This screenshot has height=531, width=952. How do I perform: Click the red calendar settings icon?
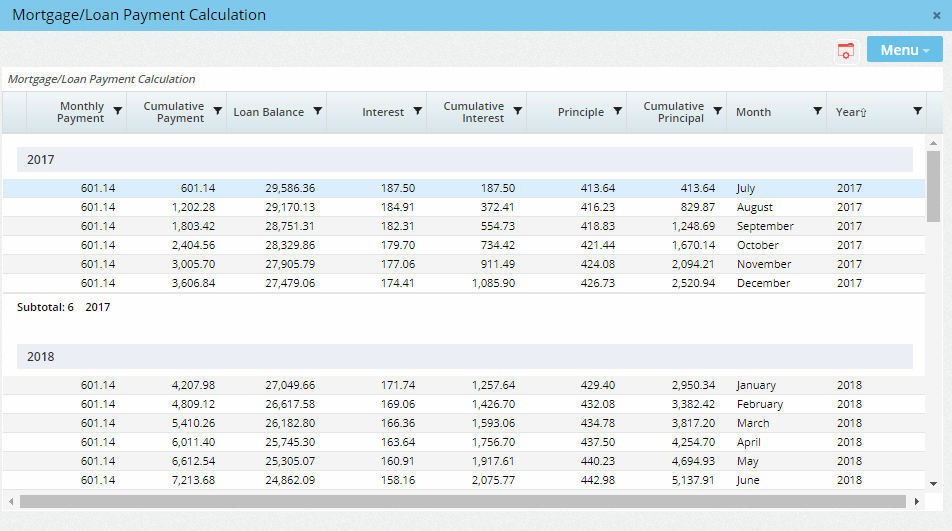click(x=846, y=51)
